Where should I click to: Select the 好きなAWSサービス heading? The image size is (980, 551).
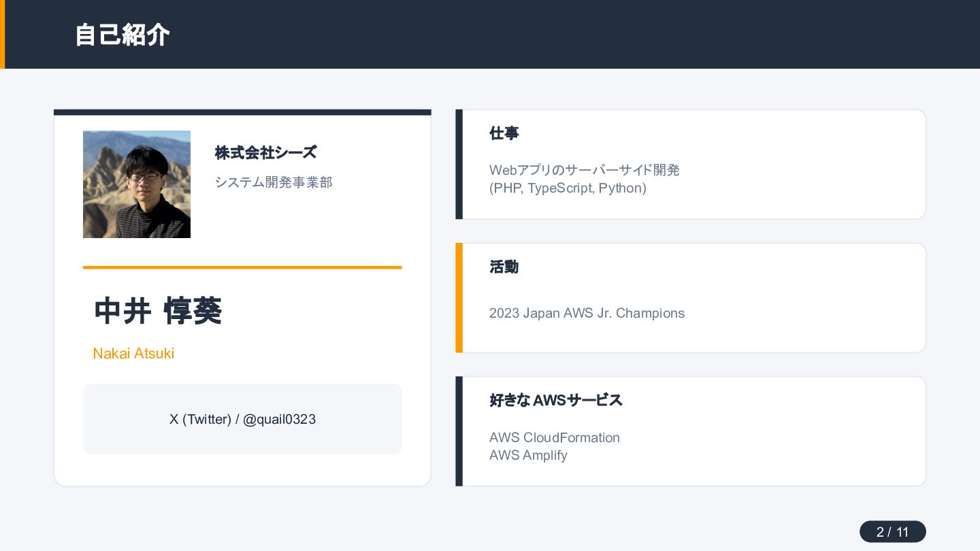[556, 401]
